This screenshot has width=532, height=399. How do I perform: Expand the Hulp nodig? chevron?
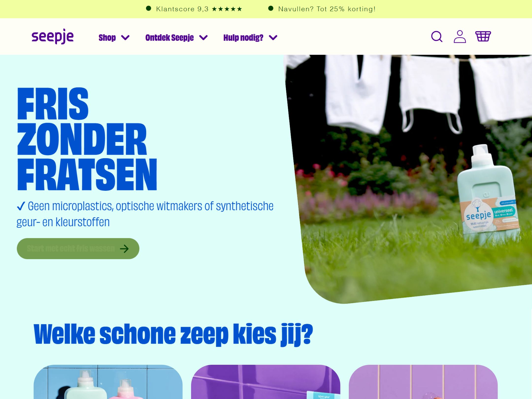(x=273, y=38)
